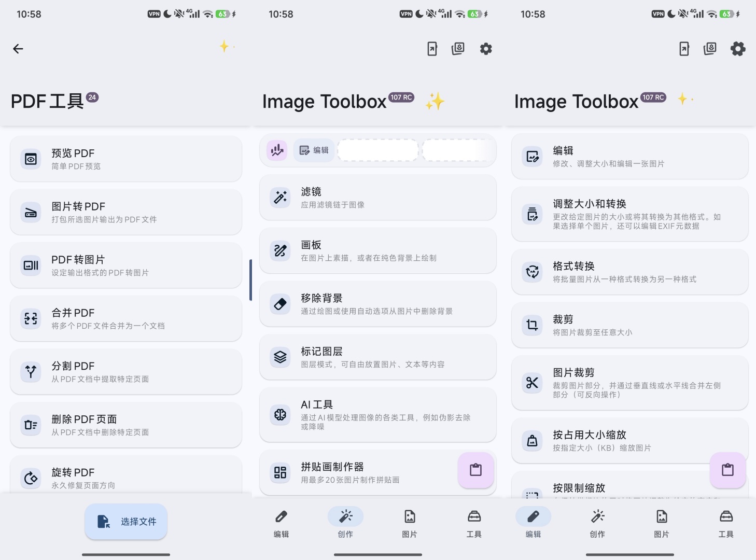Go back using the arrow in PDF工具 screen

(18, 49)
